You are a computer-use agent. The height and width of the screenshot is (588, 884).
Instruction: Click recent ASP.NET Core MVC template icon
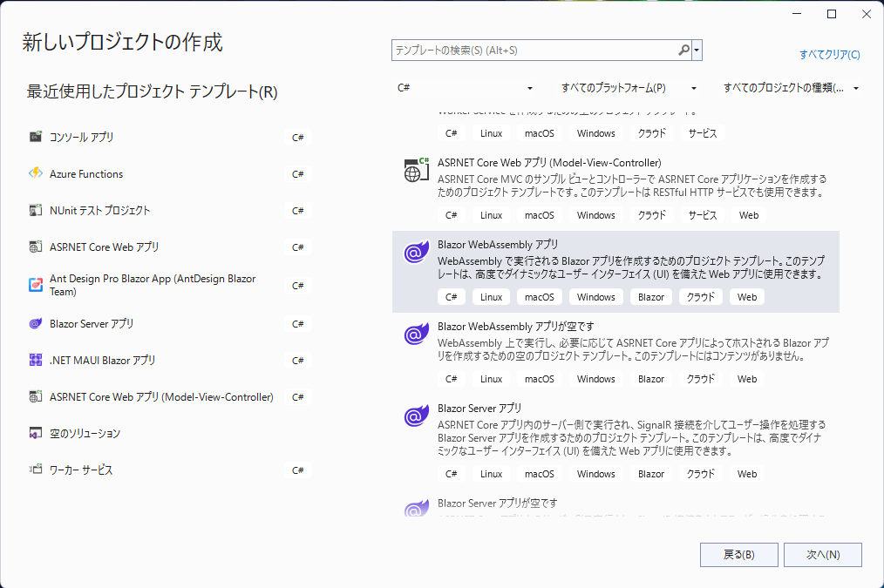click(36, 396)
